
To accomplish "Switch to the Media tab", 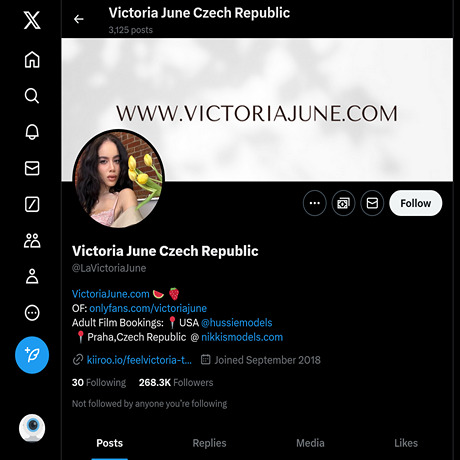I will (x=310, y=443).
